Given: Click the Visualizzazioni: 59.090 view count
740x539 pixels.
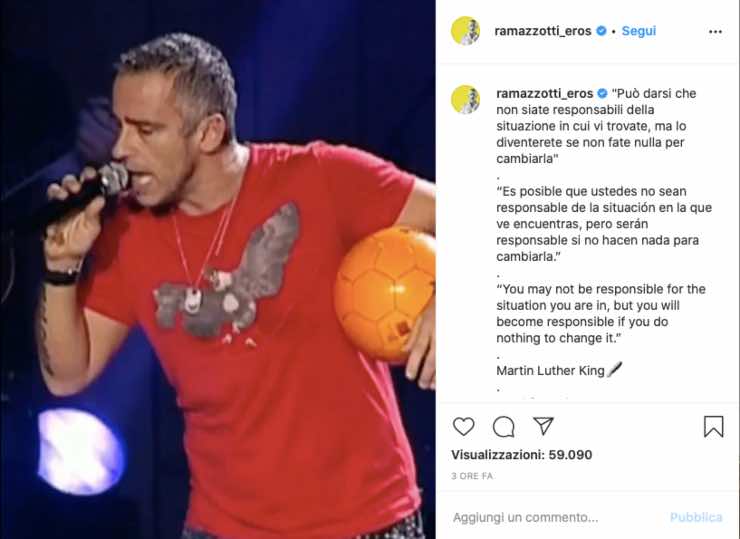Looking at the screenshot, I should coord(521,455).
